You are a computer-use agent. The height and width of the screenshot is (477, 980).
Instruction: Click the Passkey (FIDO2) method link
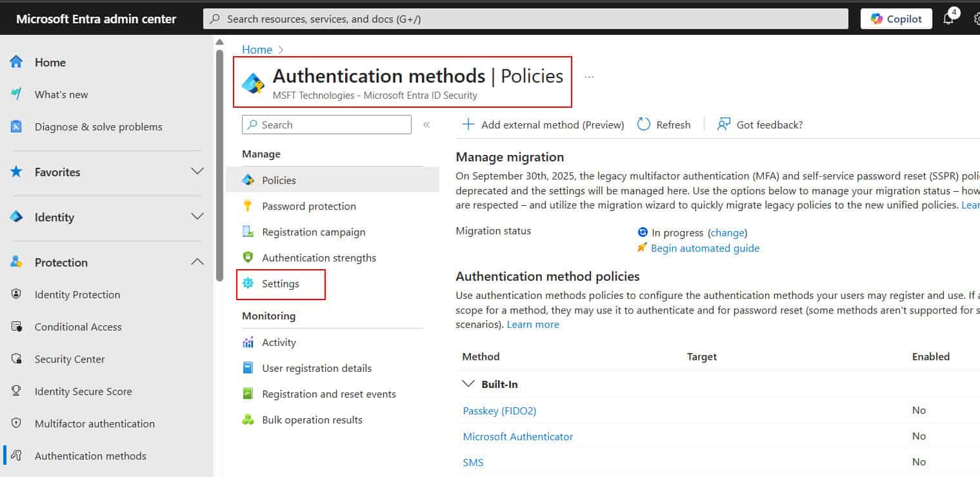499,411
